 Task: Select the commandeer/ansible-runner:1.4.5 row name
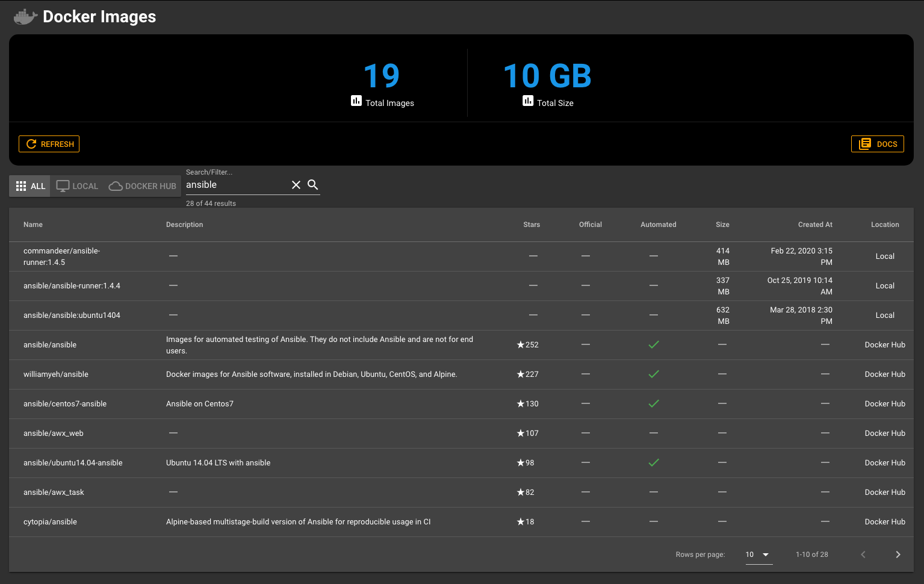(x=62, y=256)
